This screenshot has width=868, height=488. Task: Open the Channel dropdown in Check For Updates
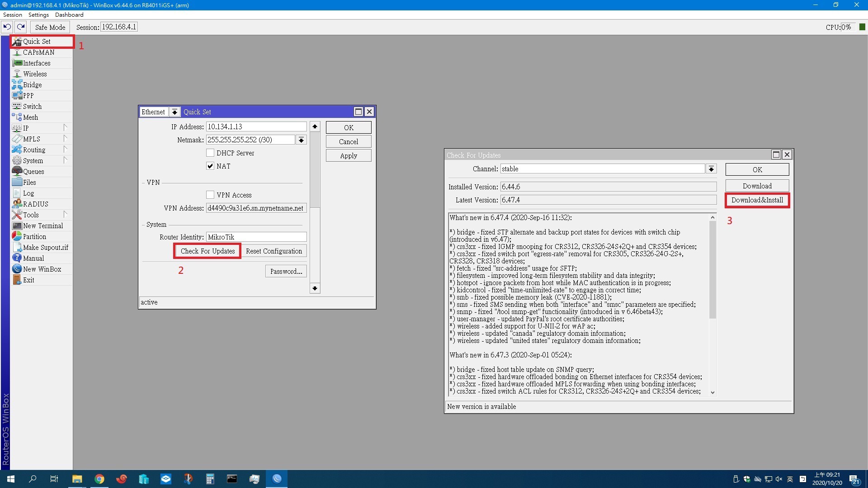711,169
